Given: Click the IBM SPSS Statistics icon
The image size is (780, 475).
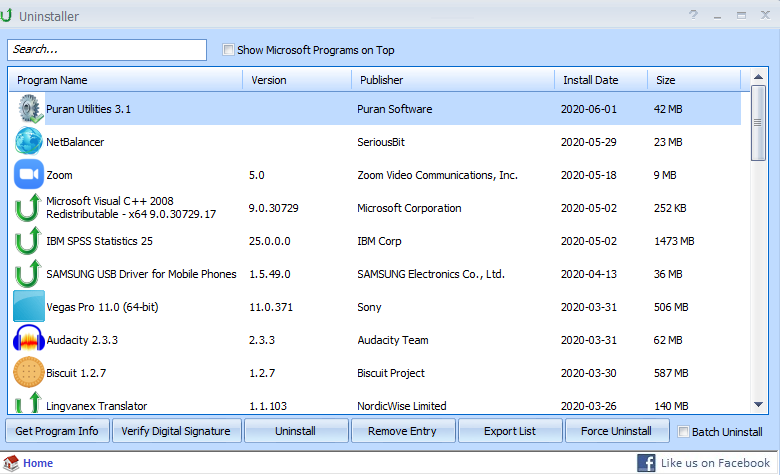Looking at the screenshot, I should point(28,241).
